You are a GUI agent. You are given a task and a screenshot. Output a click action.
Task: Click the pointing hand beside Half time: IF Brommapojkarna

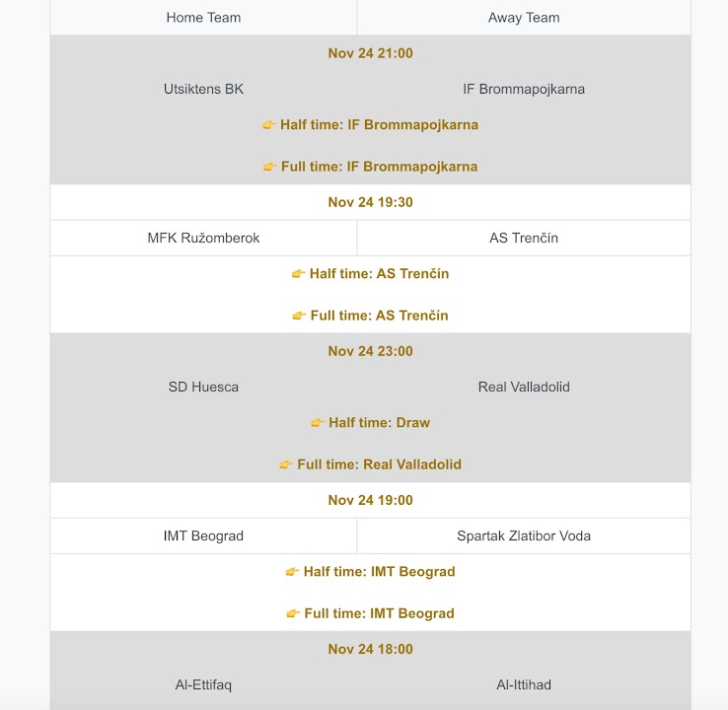269,125
